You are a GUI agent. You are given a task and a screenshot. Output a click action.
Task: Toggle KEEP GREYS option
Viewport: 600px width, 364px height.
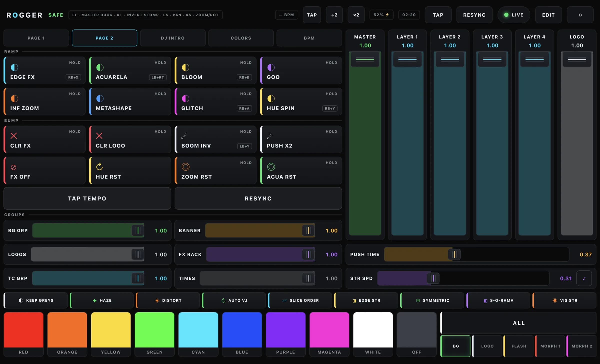[x=36, y=300]
